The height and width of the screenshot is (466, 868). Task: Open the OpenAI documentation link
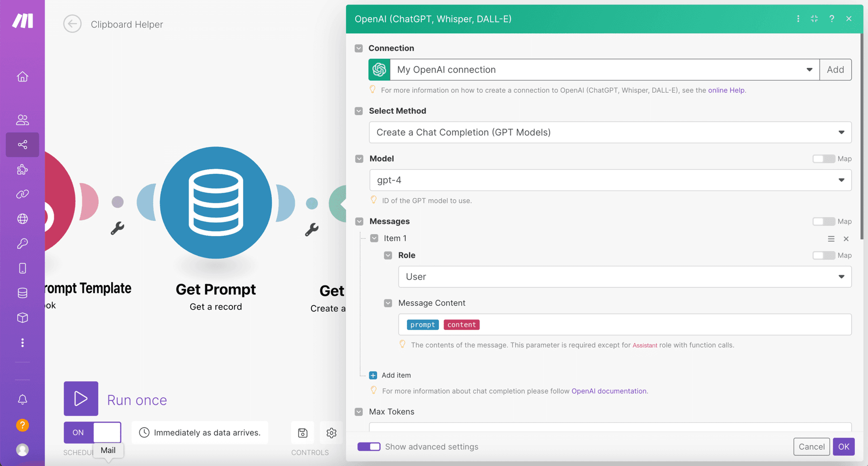[x=609, y=391]
